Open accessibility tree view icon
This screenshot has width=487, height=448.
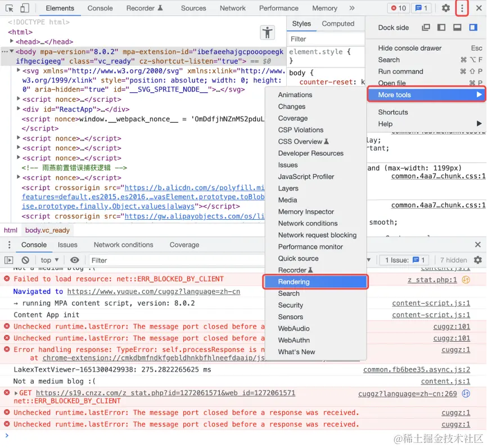(x=268, y=32)
